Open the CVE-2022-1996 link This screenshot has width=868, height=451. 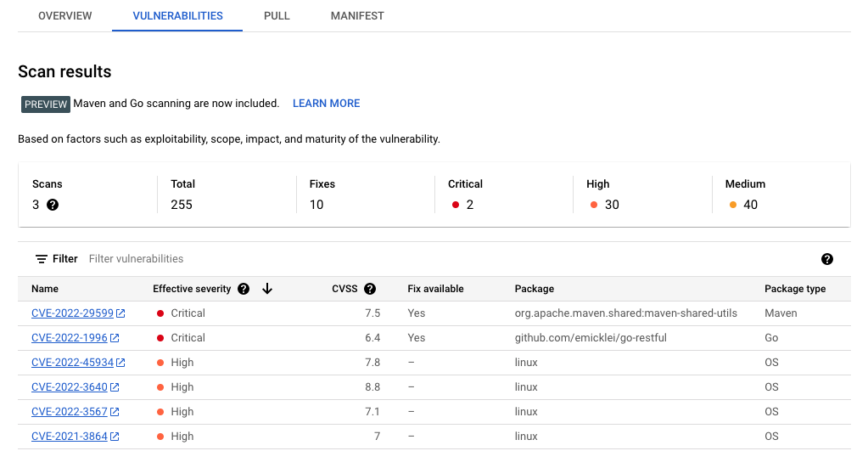coord(69,338)
